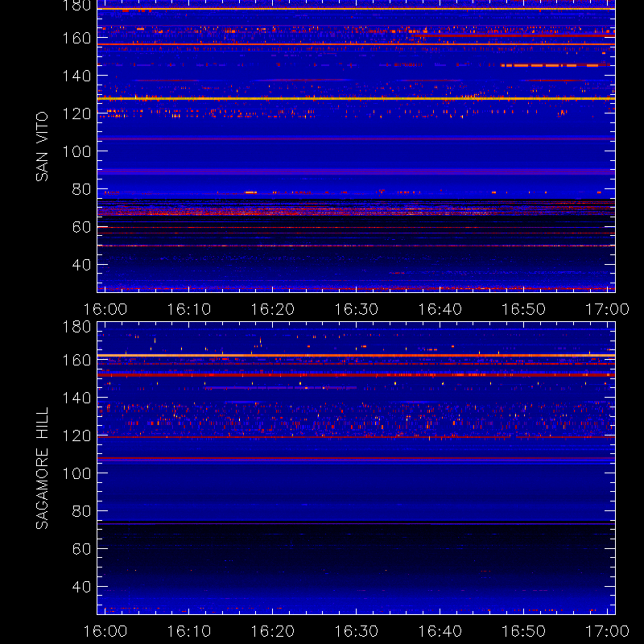Select the 40 label on Sagamore Hill axis
Viewport: 644px width, 644px height.
click(x=81, y=587)
